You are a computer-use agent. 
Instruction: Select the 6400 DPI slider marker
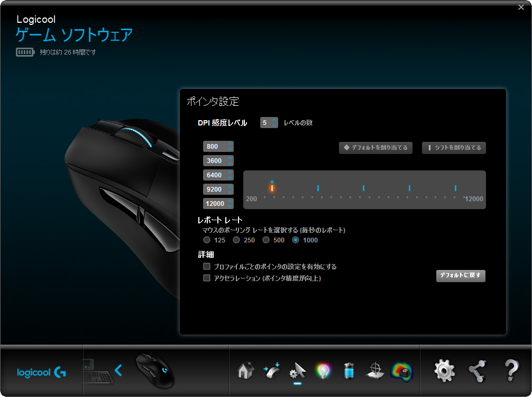pyautogui.click(x=363, y=188)
